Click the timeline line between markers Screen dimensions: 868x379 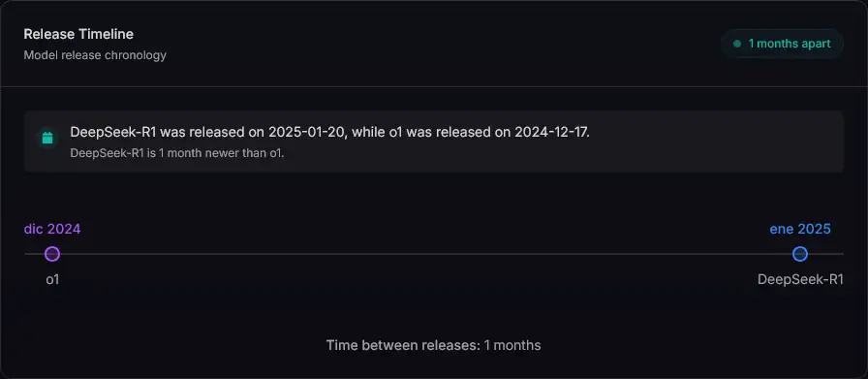coord(426,254)
